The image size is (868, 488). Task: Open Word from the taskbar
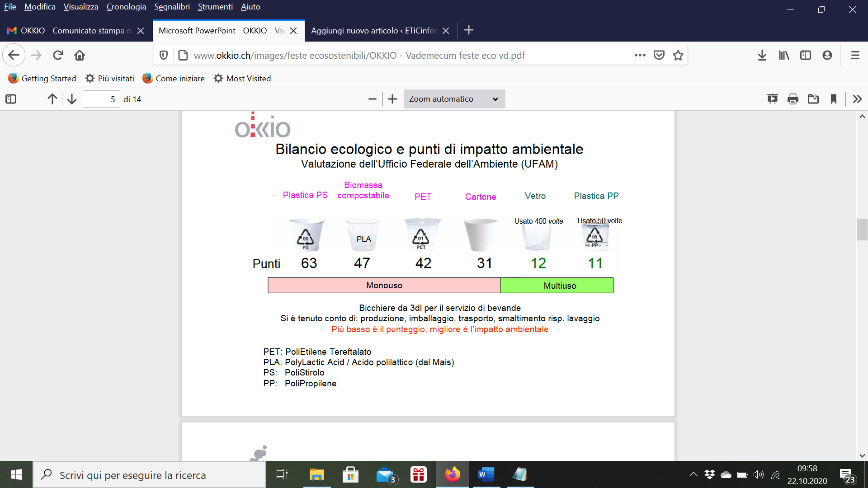[x=486, y=474]
